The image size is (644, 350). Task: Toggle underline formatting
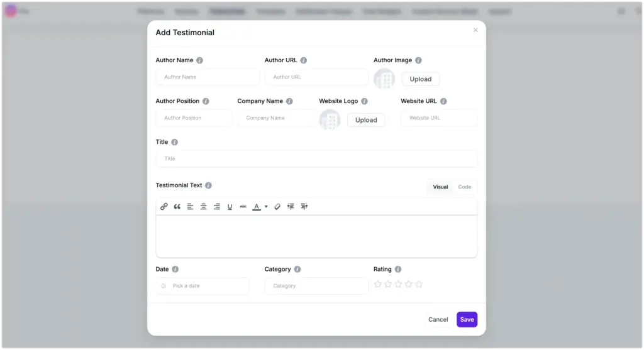coord(230,206)
